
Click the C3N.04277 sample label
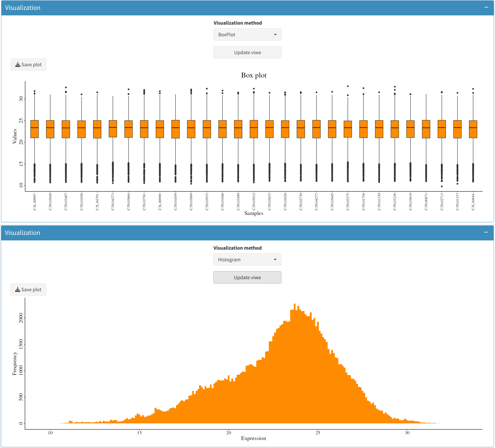[x=316, y=202]
